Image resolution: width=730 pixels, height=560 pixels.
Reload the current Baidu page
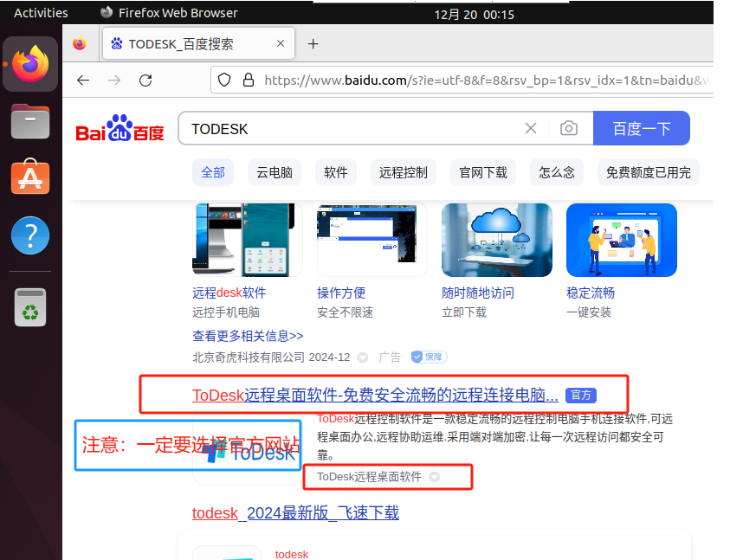145,80
